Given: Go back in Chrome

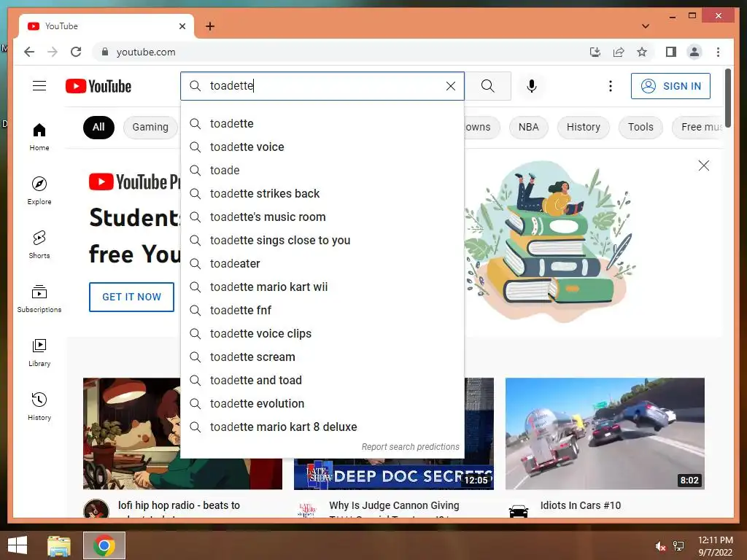Looking at the screenshot, I should (29, 52).
